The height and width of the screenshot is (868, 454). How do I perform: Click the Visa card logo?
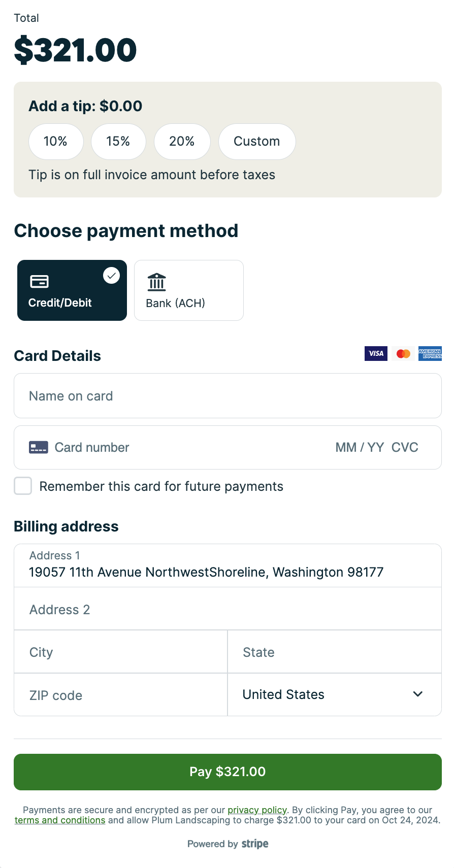point(376,354)
